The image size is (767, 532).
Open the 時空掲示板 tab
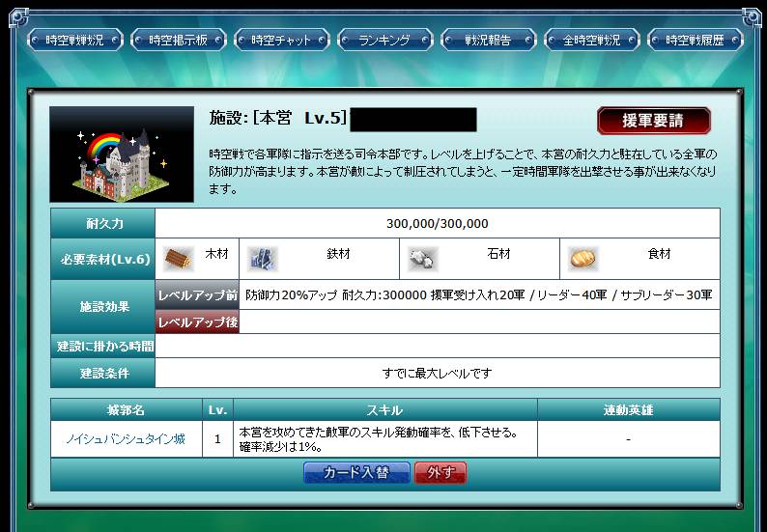[178, 41]
